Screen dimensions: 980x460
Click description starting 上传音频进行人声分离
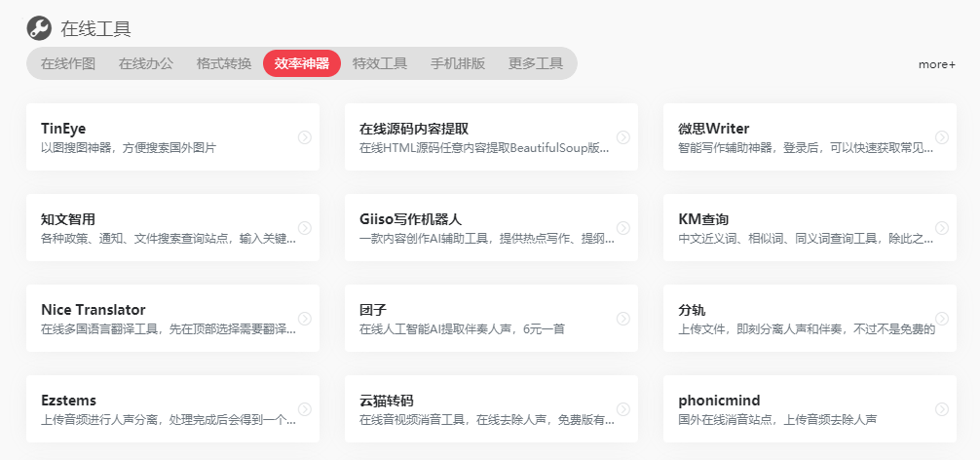coord(169,420)
